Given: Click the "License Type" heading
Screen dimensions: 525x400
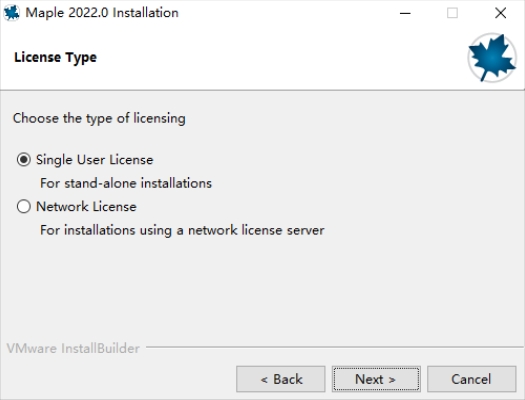Looking at the screenshot, I should tap(55, 57).
